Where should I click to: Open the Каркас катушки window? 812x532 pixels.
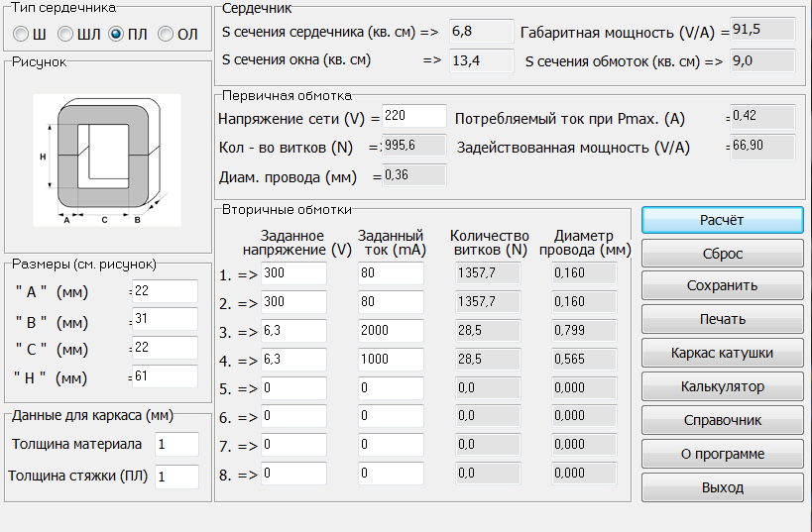[723, 353]
